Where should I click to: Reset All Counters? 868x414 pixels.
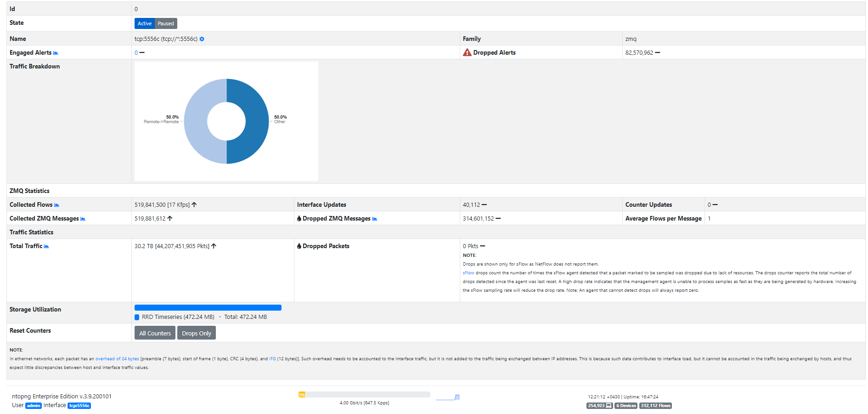155,333
